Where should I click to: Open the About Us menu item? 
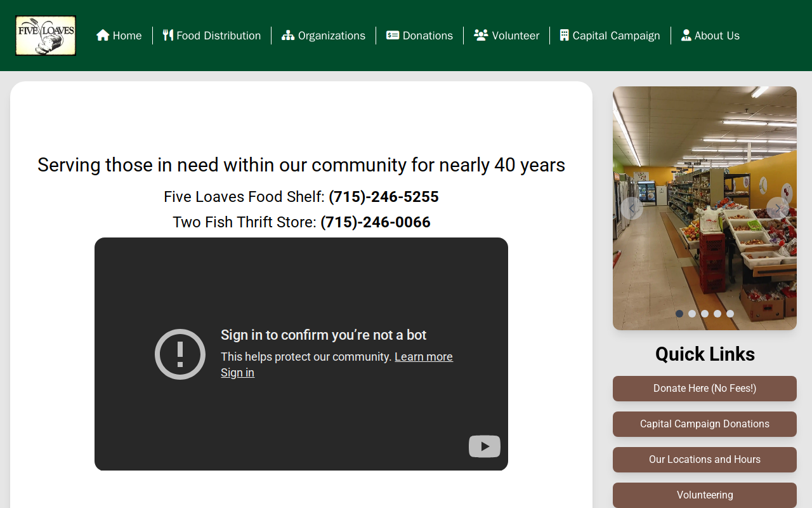[710, 36]
